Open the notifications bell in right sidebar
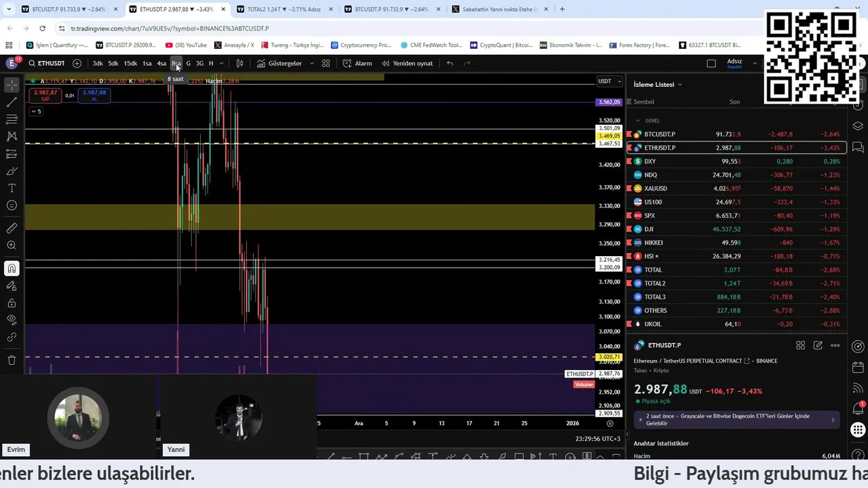The height and width of the screenshot is (488, 868). pos(858,409)
